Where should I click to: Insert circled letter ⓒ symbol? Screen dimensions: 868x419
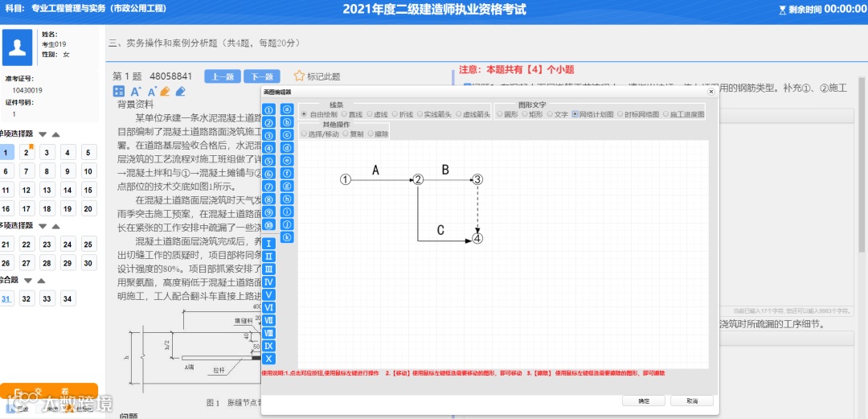click(287, 134)
